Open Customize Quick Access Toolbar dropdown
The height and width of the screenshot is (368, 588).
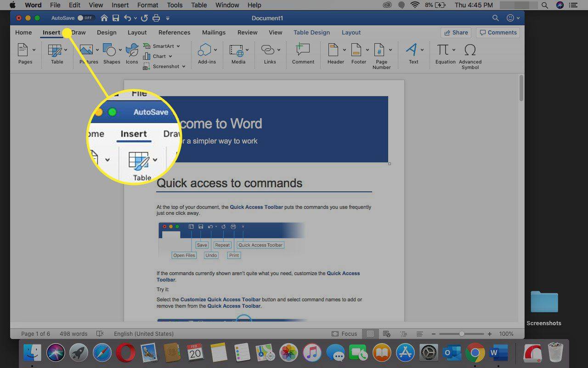168,18
